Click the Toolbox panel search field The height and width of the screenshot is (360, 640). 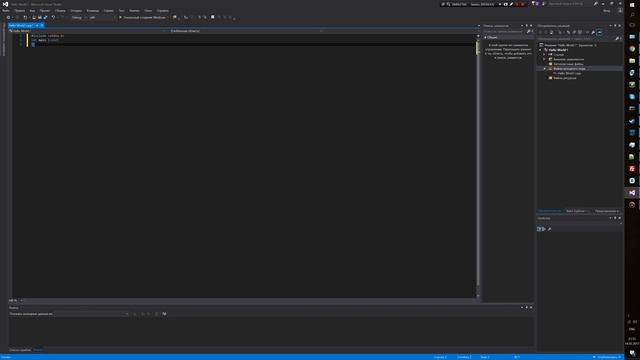pyautogui.click(x=504, y=31)
